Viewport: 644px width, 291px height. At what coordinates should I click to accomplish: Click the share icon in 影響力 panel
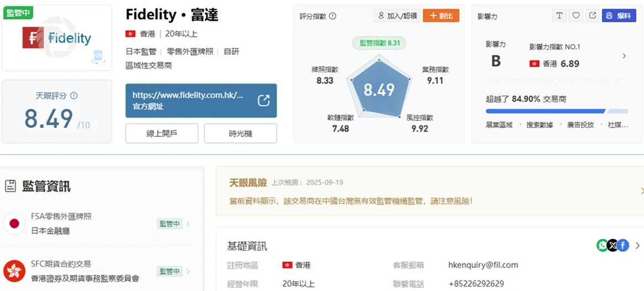[x=592, y=15]
